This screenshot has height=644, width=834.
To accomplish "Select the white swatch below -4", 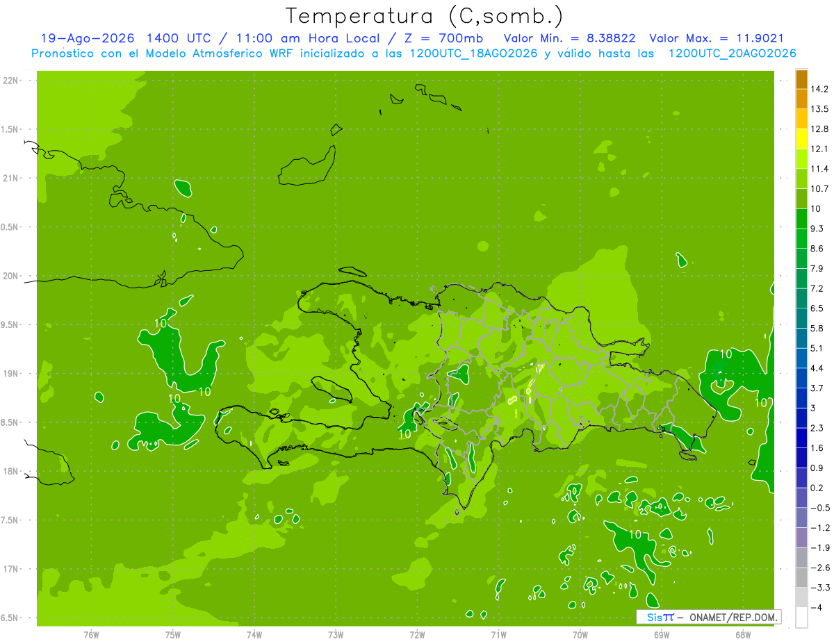I will click(x=801, y=618).
